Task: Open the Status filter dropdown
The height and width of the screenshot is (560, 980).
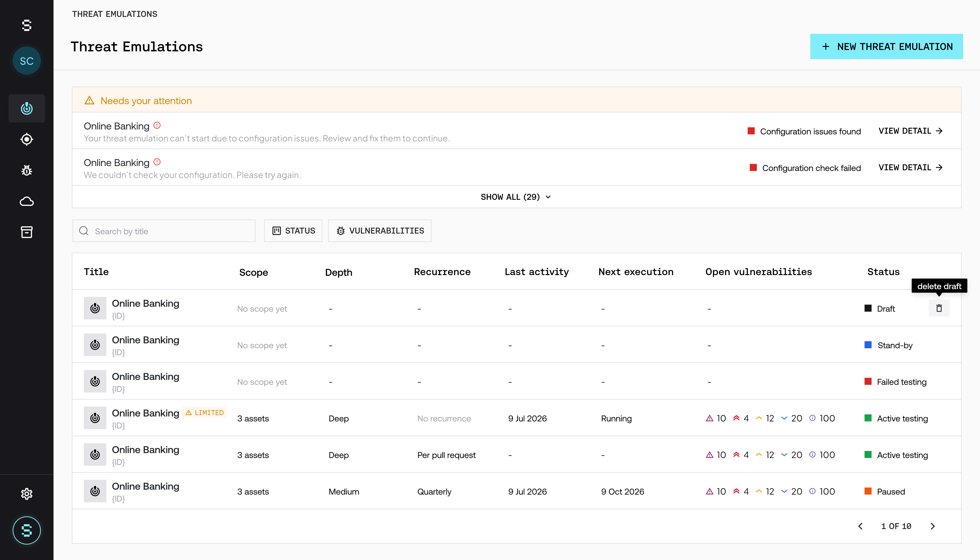Action: (x=293, y=231)
